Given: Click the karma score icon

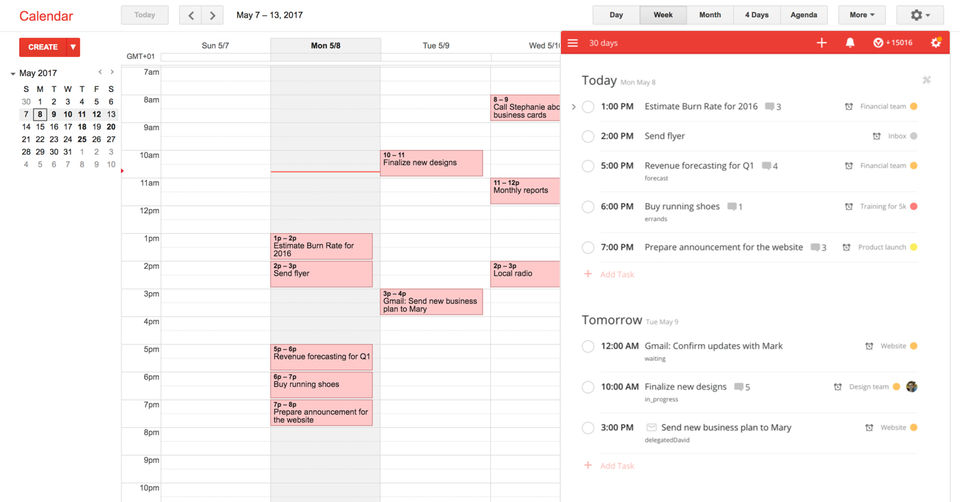Looking at the screenshot, I should (878, 43).
